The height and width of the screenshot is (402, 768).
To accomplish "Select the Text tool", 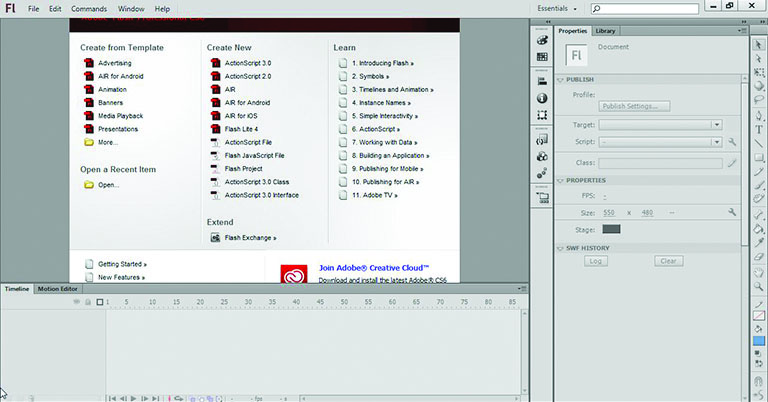I will pyautogui.click(x=759, y=130).
